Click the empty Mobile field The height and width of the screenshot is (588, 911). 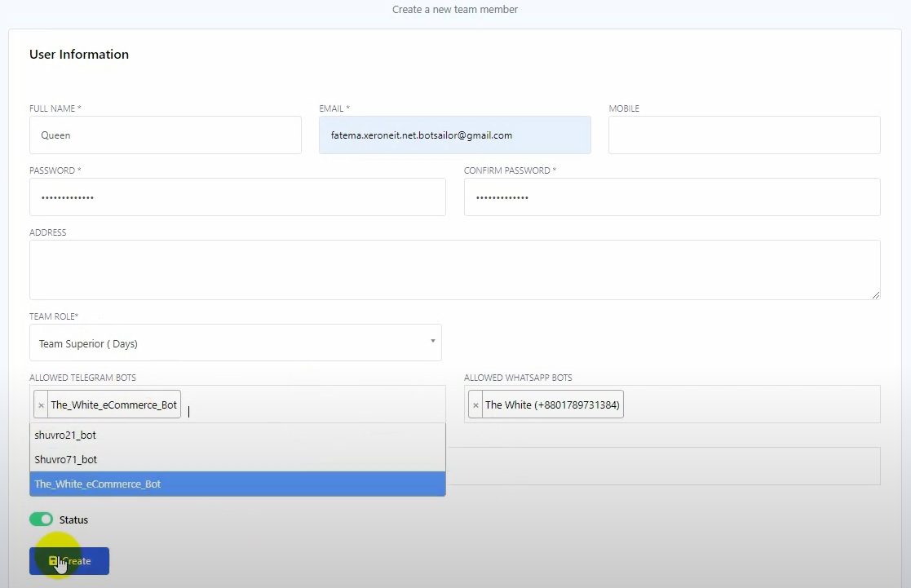[x=744, y=135]
